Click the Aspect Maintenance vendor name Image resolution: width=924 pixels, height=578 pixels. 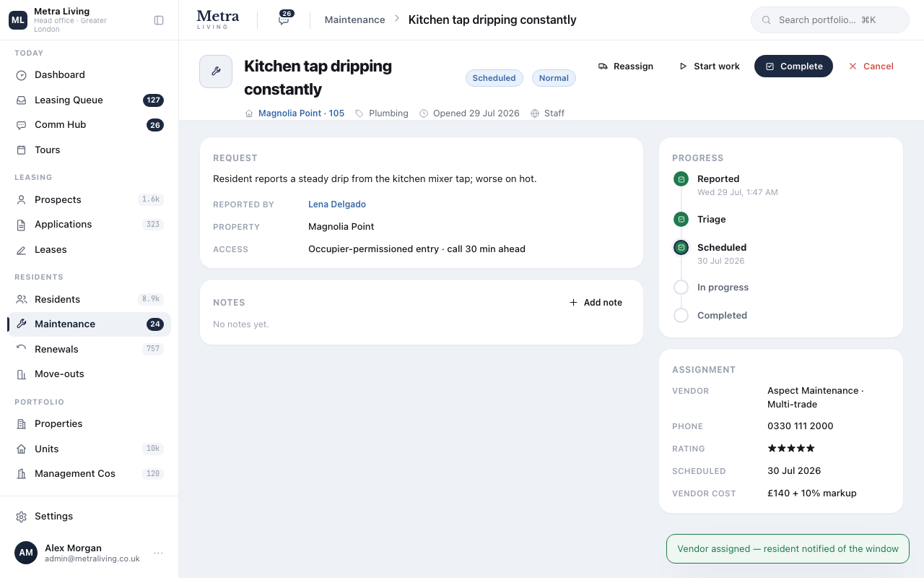816,397
